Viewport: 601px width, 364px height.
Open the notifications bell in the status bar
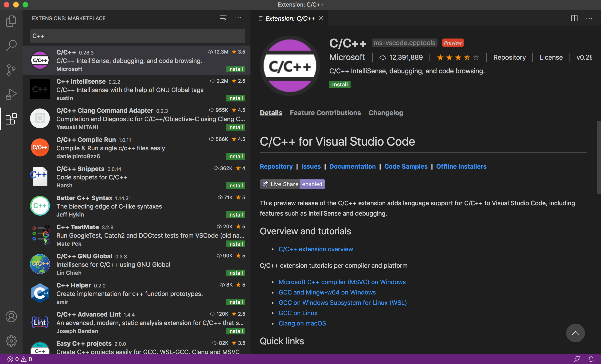[x=591, y=359]
